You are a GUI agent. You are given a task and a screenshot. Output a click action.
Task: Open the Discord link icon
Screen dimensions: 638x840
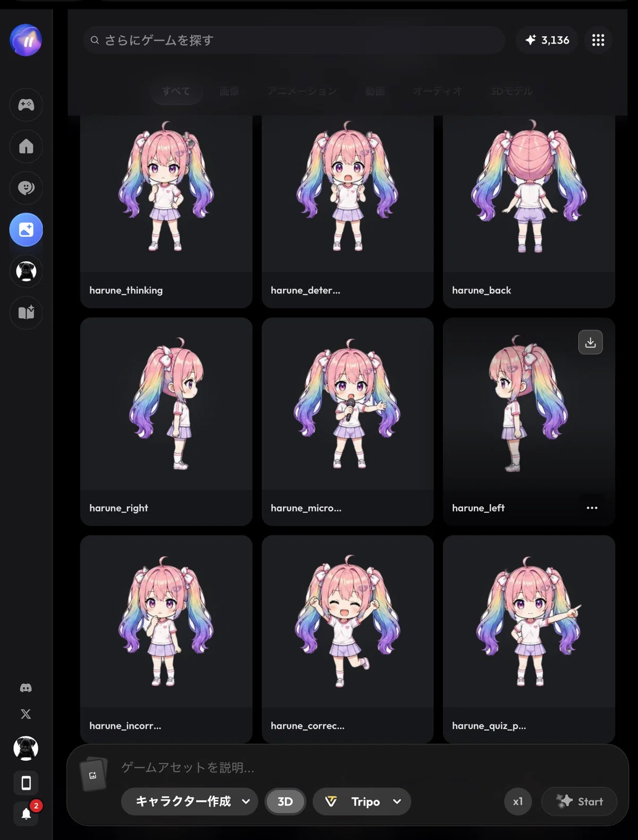click(x=26, y=688)
